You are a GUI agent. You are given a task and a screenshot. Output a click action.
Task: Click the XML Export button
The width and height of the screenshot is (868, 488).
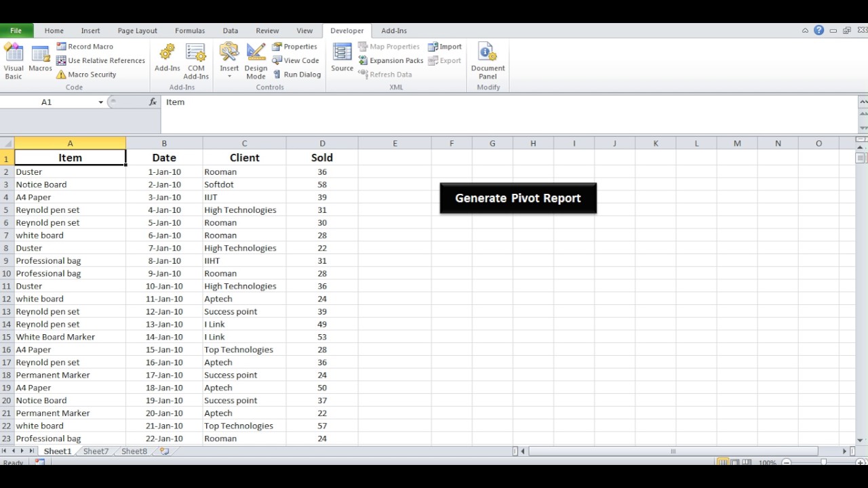(x=445, y=60)
